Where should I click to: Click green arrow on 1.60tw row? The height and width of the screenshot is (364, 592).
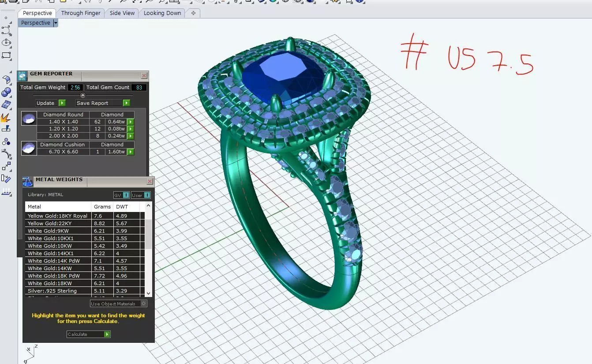(x=131, y=152)
